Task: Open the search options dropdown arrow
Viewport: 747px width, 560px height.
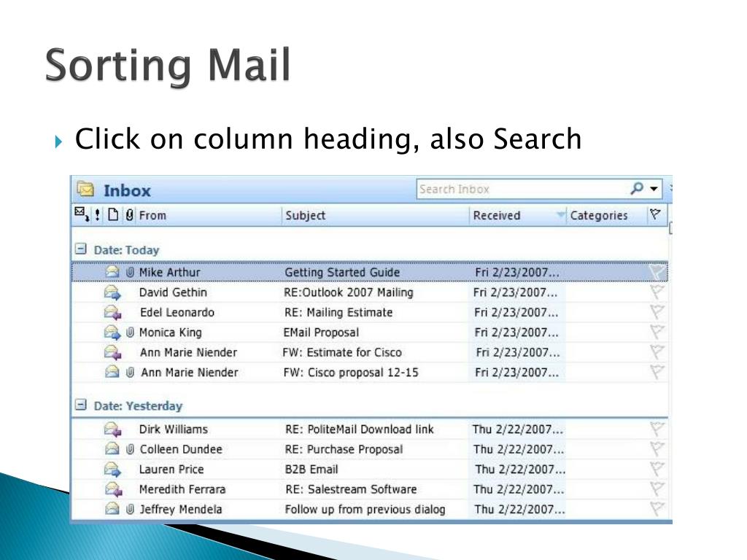Action: [x=654, y=189]
